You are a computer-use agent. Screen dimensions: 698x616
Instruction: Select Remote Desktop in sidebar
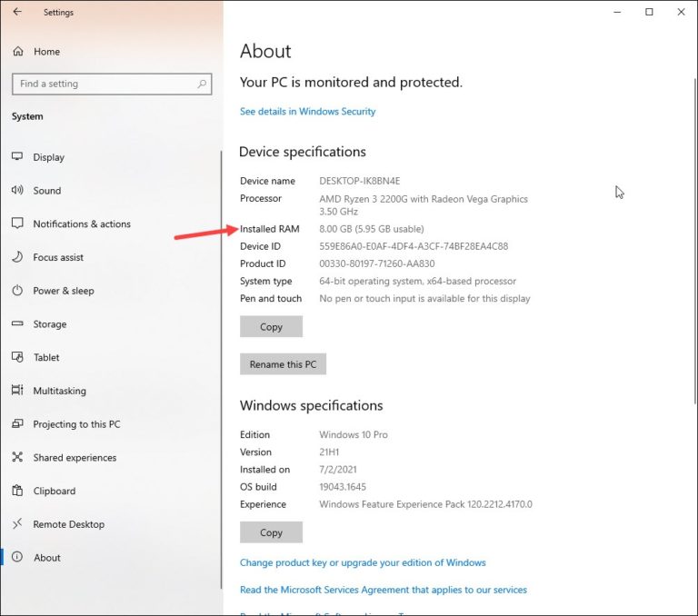click(x=68, y=524)
